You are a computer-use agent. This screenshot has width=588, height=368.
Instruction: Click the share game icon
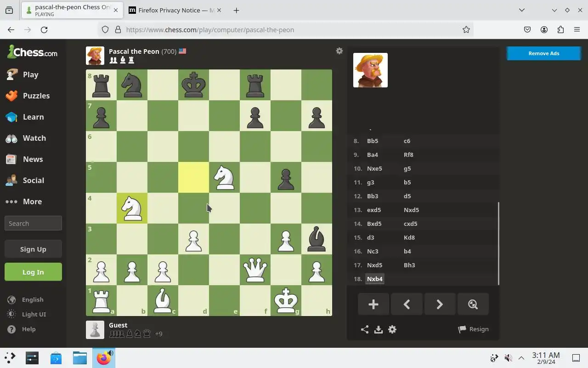(x=364, y=329)
